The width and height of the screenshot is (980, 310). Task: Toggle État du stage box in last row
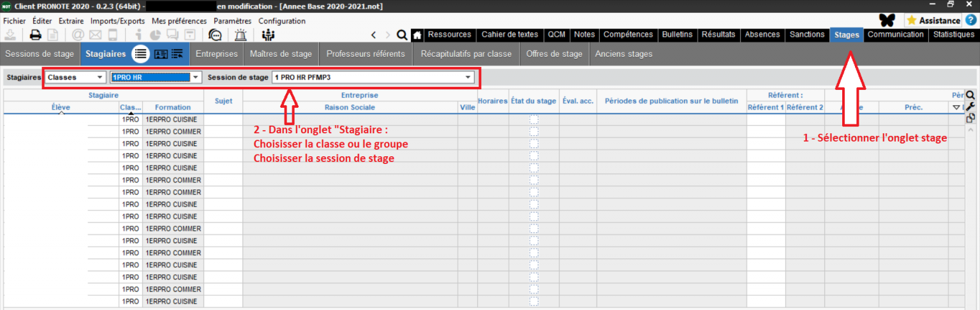pyautogui.click(x=534, y=302)
